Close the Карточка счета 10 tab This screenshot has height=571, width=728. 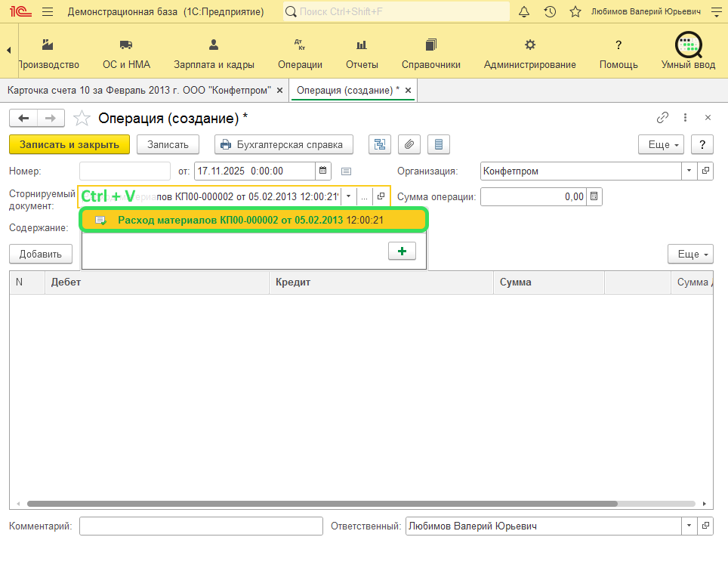(x=280, y=91)
